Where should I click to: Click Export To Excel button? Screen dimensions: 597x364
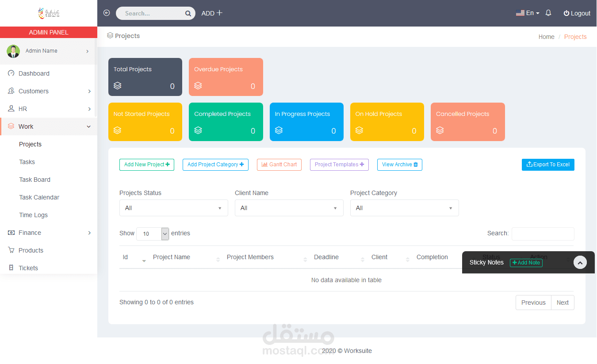click(548, 165)
